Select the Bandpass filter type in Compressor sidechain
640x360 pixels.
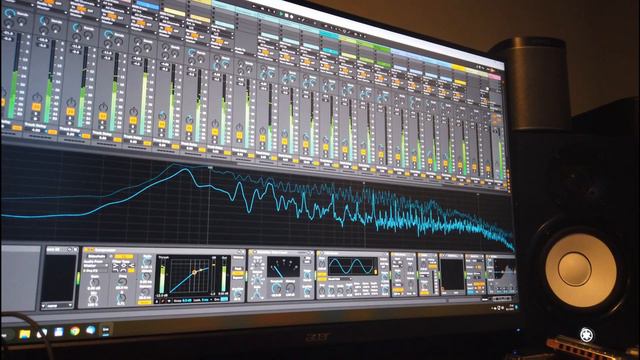[x=124, y=270]
